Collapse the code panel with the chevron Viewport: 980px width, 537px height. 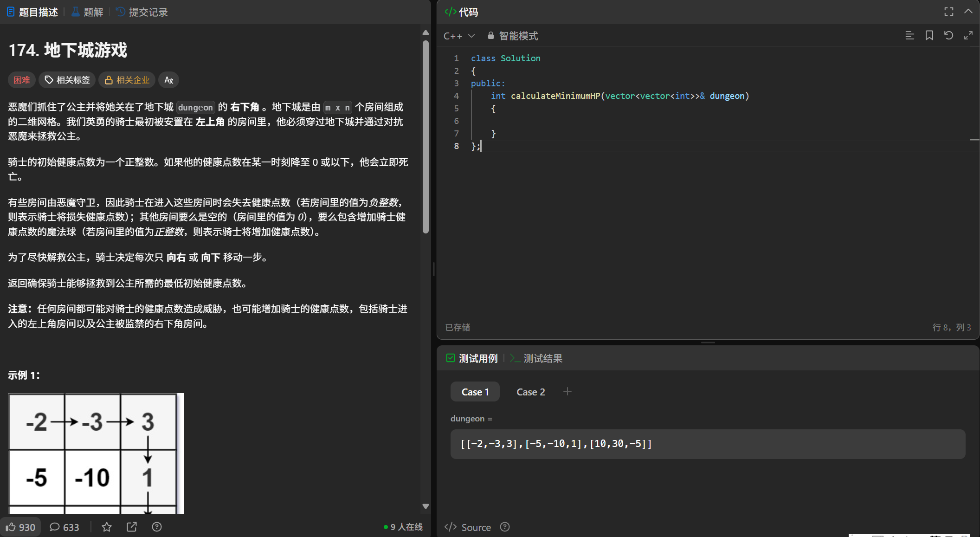968,12
